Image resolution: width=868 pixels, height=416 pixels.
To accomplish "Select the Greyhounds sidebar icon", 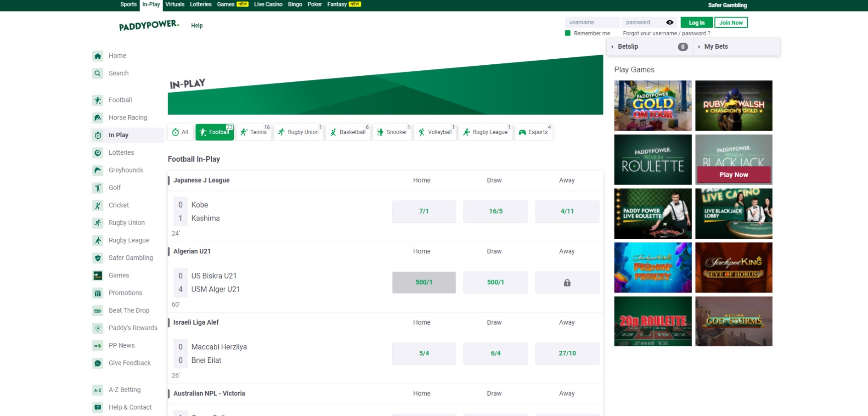I will tap(98, 170).
